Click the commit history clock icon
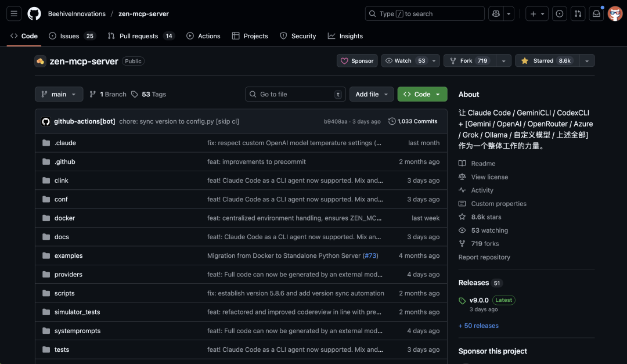The image size is (627, 364). [x=392, y=121]
